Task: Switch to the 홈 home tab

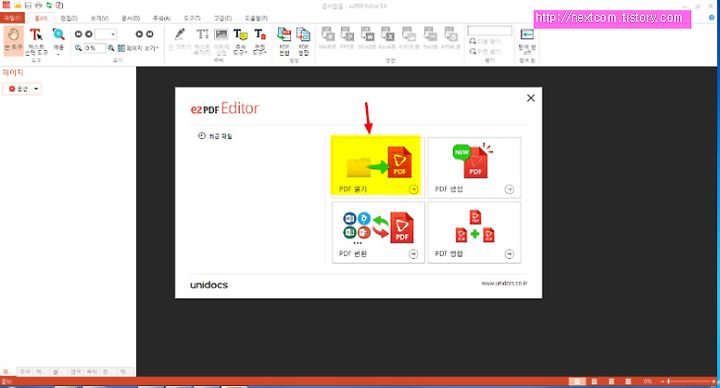Action: pyautogui.click(x=41, y=18)
